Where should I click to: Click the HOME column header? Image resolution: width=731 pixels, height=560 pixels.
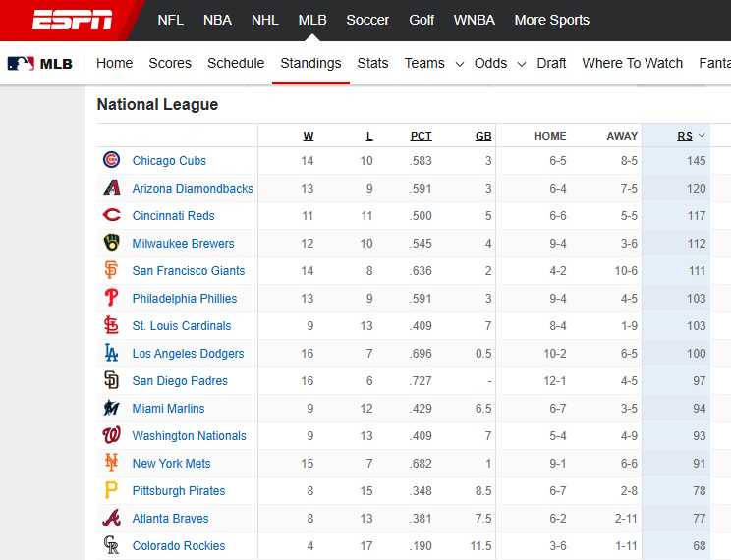[x=550, y=136]
